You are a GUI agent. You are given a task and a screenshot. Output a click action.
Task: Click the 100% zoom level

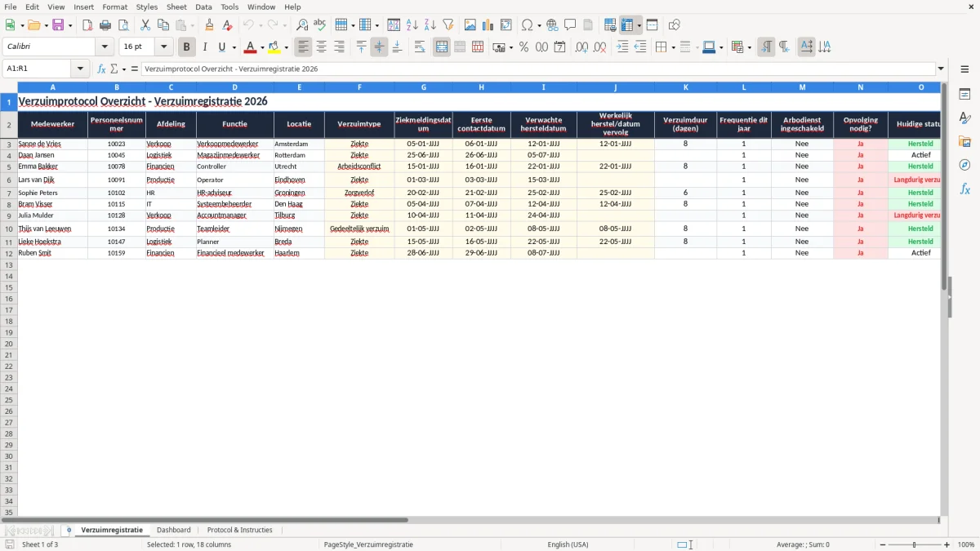click(966, 544)
